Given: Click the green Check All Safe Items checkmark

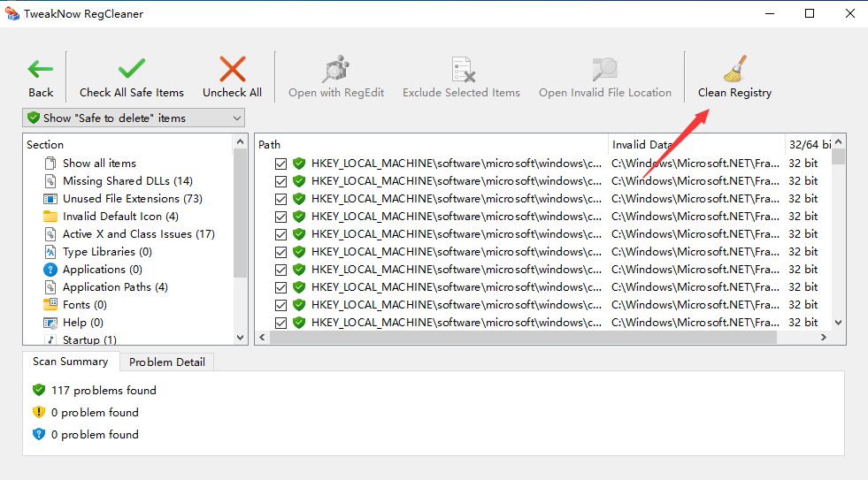Looking at the screenshot, I should 132,69.
